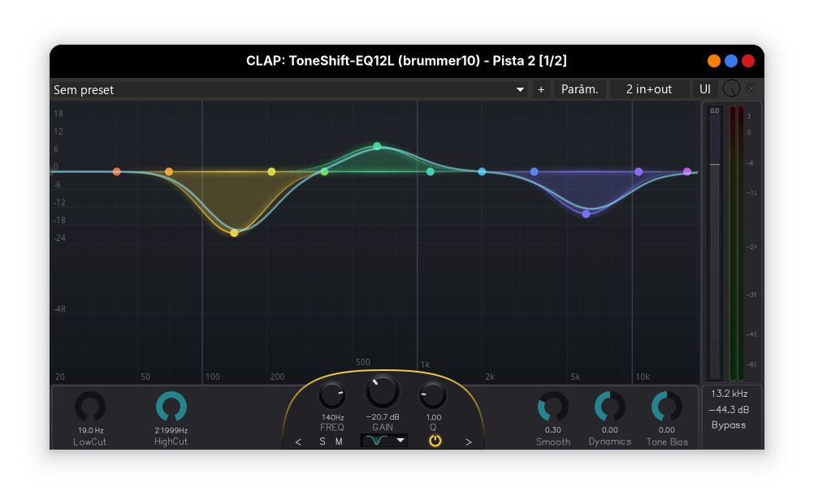Click the orange window button in title bar
The image size is (814, 504).
pyautogui.click(x=714, y=61)
